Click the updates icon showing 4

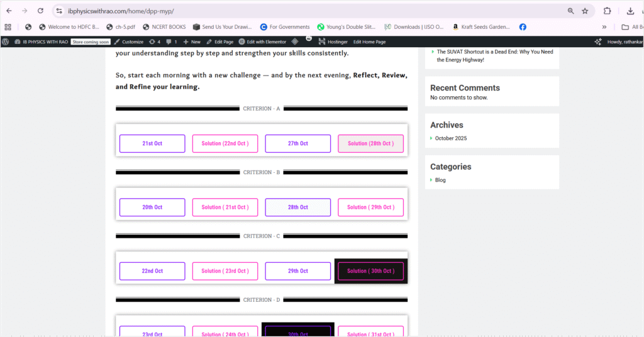[155, 41]
